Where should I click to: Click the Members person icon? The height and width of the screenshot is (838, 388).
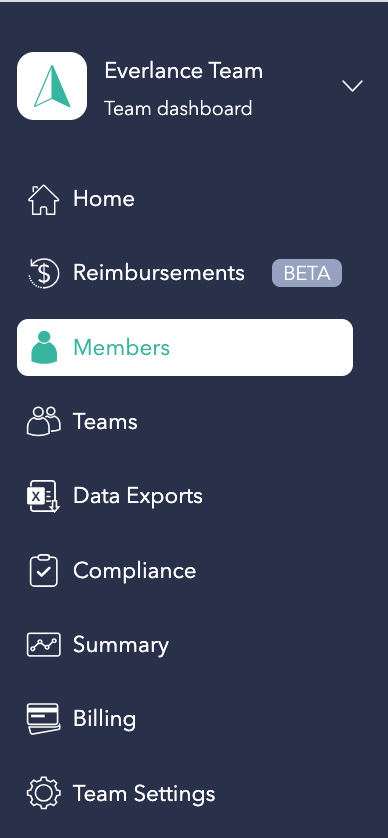44,347
